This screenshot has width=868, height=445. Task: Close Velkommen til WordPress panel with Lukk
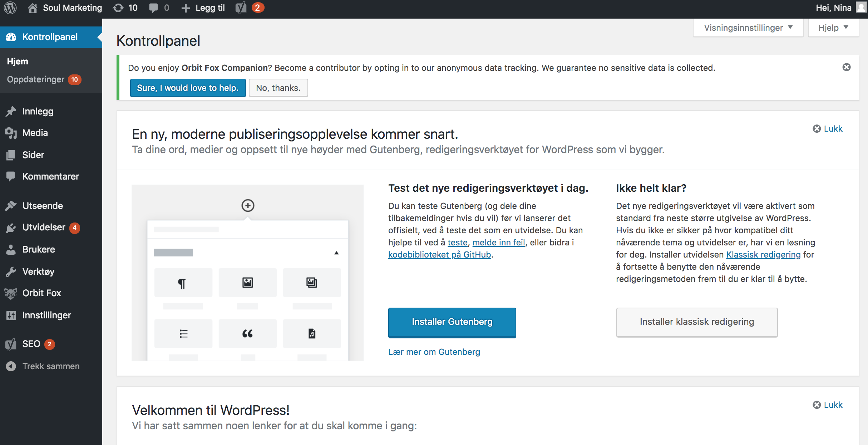click(828, 405)
